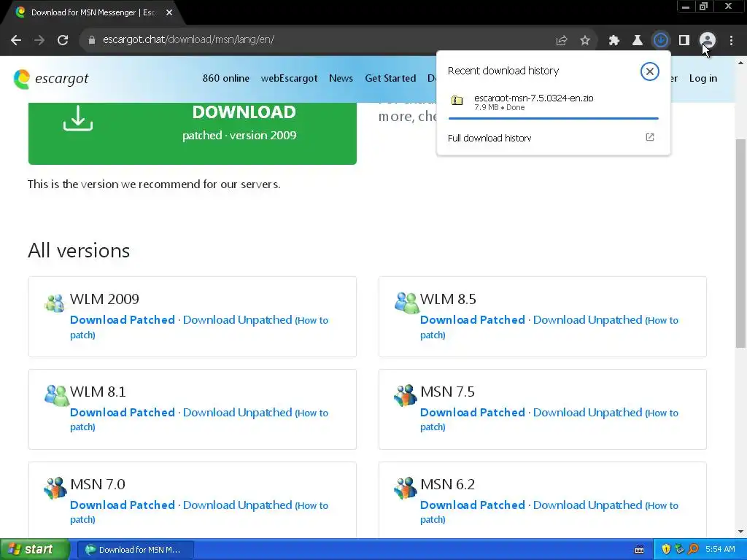
Task: Download Unpatched for MSN 7.5
Action: tap(587, 413)
